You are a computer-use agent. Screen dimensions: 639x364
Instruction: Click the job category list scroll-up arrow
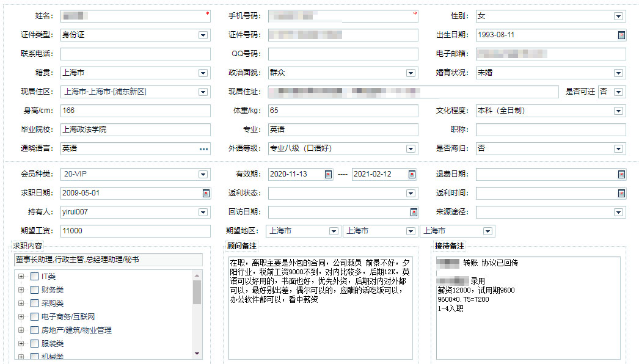[197, 275]
